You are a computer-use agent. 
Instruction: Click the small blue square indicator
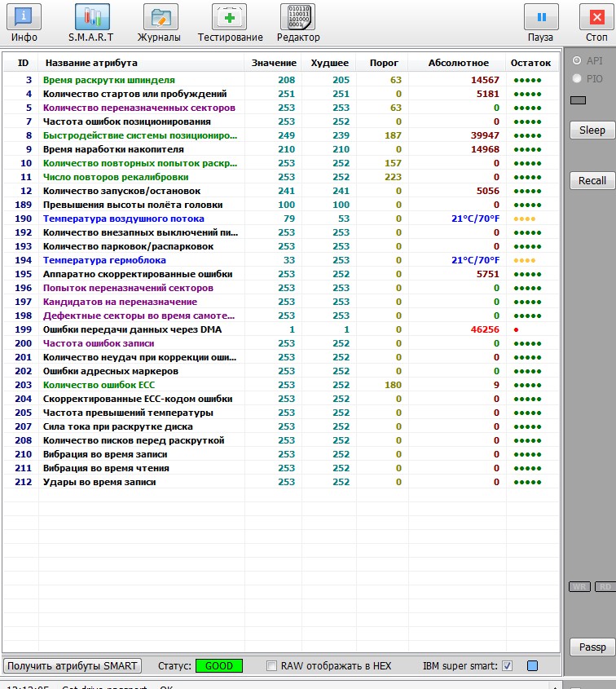[x=533, y=666]
